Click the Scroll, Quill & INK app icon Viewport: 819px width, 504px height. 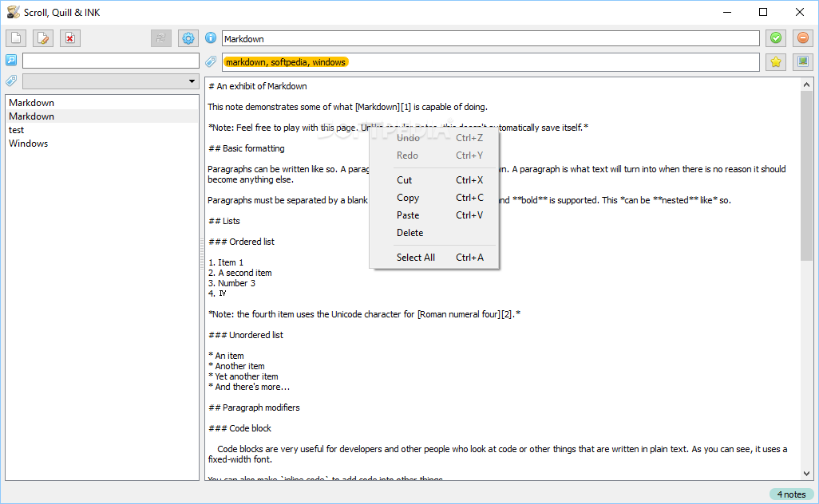[x=13, y=12]
